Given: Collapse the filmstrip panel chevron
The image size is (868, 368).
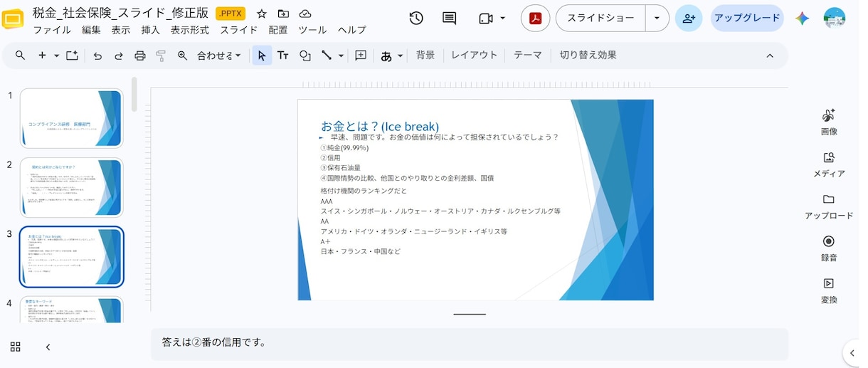Looking at the screenshot, I should pos(48,347).
